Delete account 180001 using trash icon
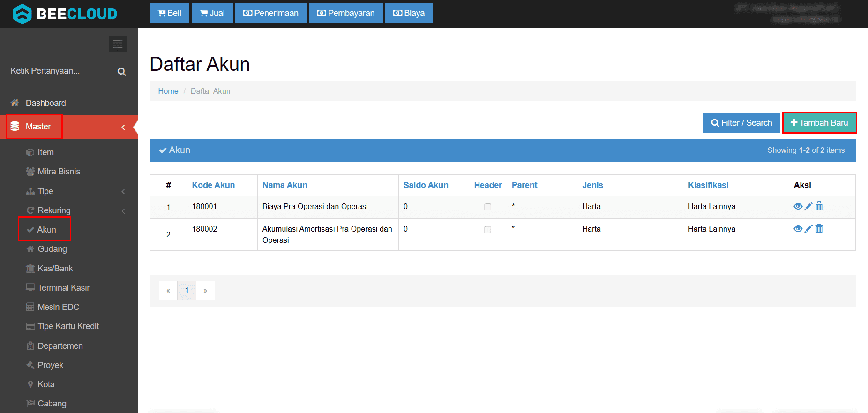868x413 pixels. pos(819,206)
